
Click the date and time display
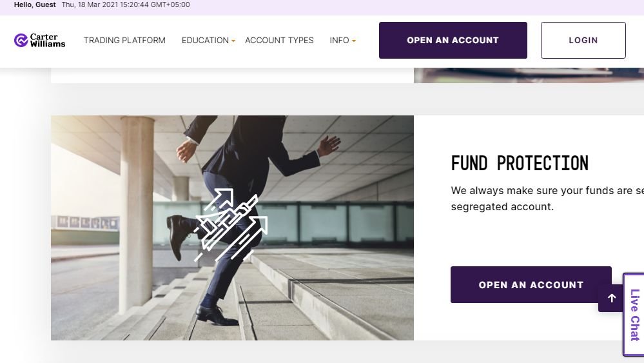pyautogui.click(x=126, y=5)
